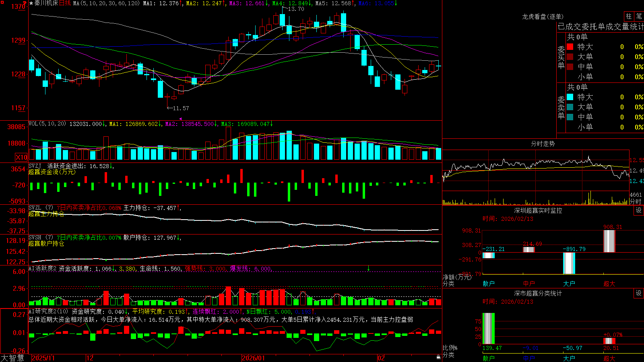Click the 散户持仓: 127.967 value
Viewport: 644px width, 362px height.
(150, 238)
